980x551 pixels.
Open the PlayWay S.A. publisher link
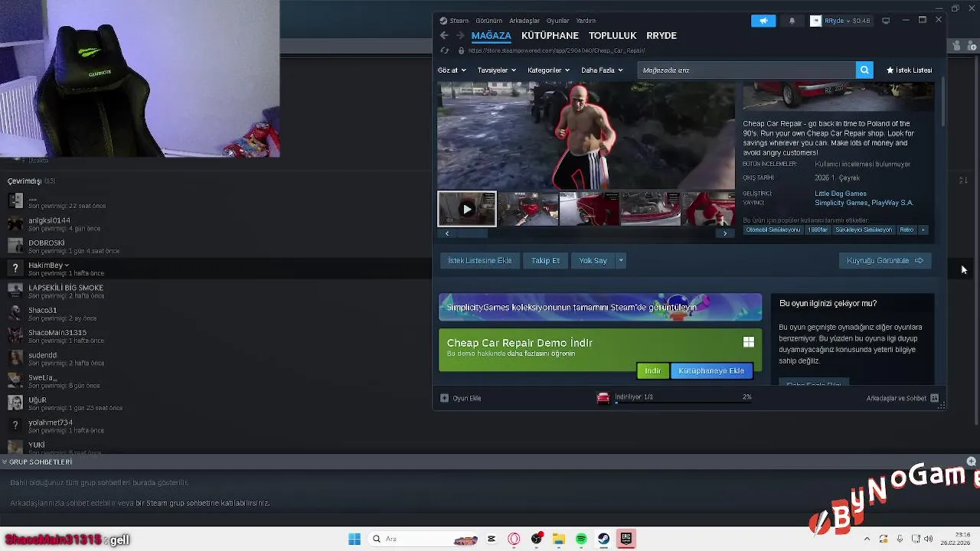coord(892,203)
